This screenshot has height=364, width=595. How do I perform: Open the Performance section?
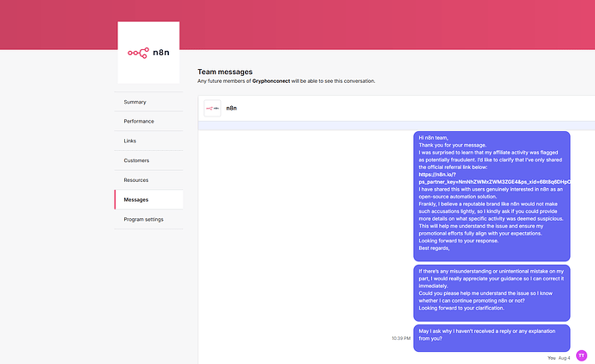pyautogui.click(x=148, y=122)
